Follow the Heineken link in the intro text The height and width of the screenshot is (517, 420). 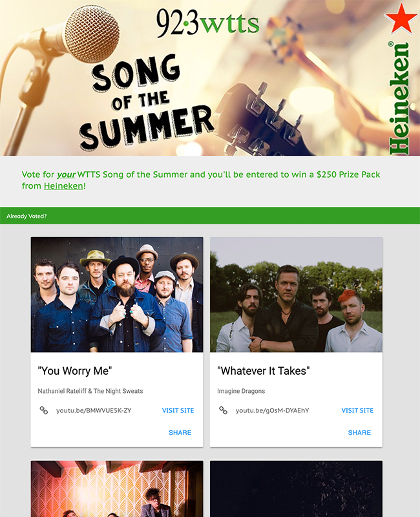pyautogui.click(x=63, y=186)
